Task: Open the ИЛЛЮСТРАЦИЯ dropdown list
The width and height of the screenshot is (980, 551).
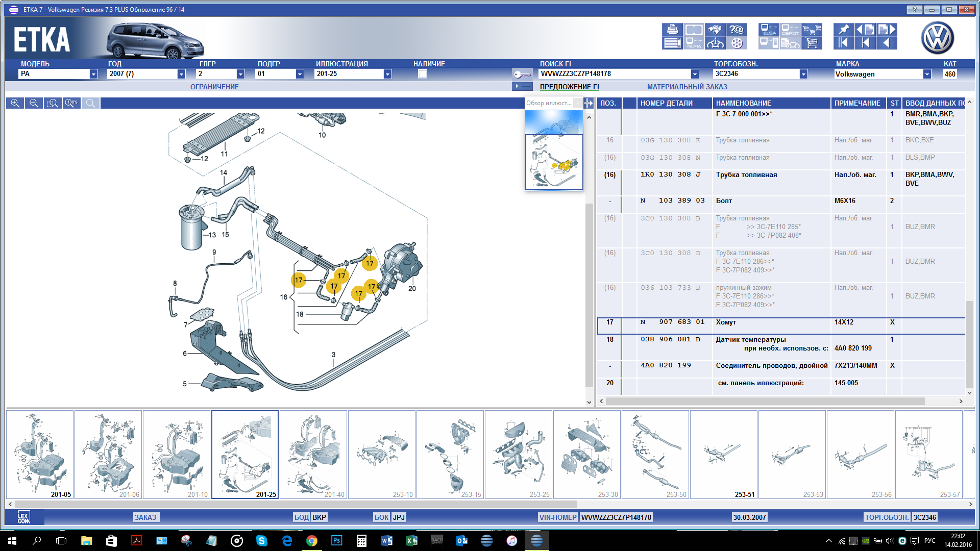Action: tap(387, 74)
